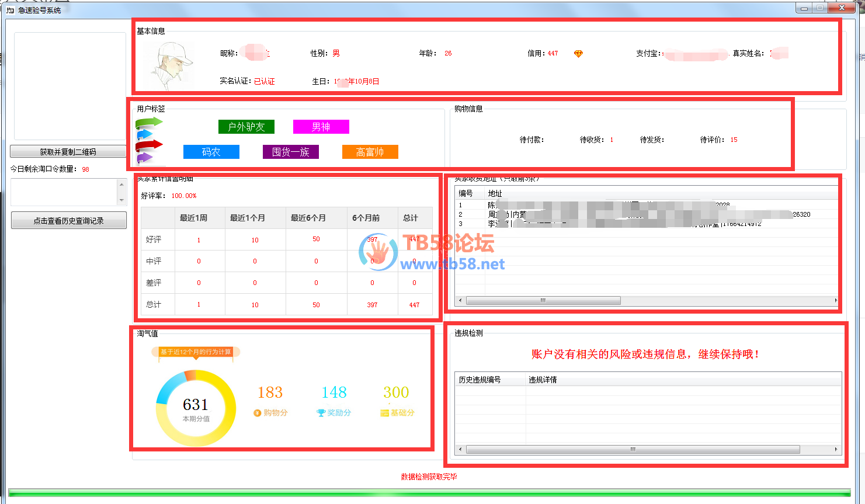Click violation list scroll right arrow
865x504 pixels.
(x=836, y=449)
